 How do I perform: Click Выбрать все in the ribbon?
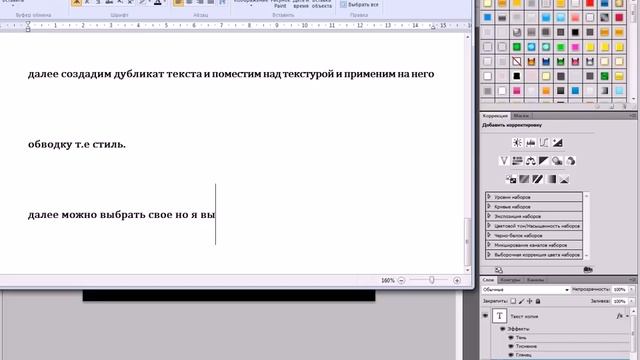[x=359, y=4]
